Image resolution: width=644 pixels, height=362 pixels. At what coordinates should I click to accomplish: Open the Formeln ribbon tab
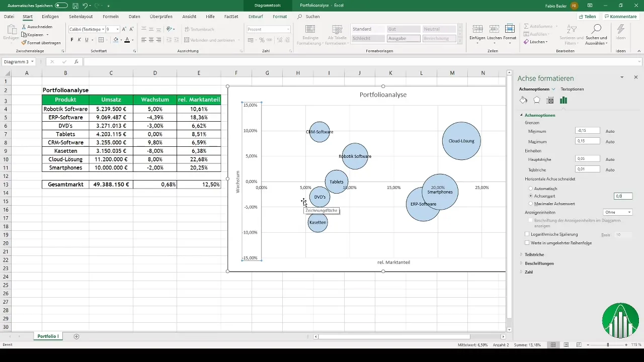(111, 17)
